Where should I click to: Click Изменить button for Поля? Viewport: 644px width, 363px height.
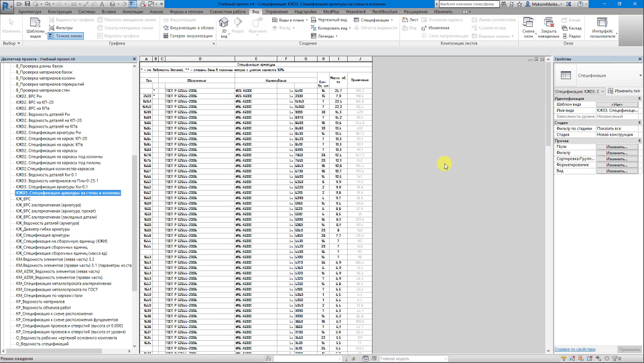(617, 147)
